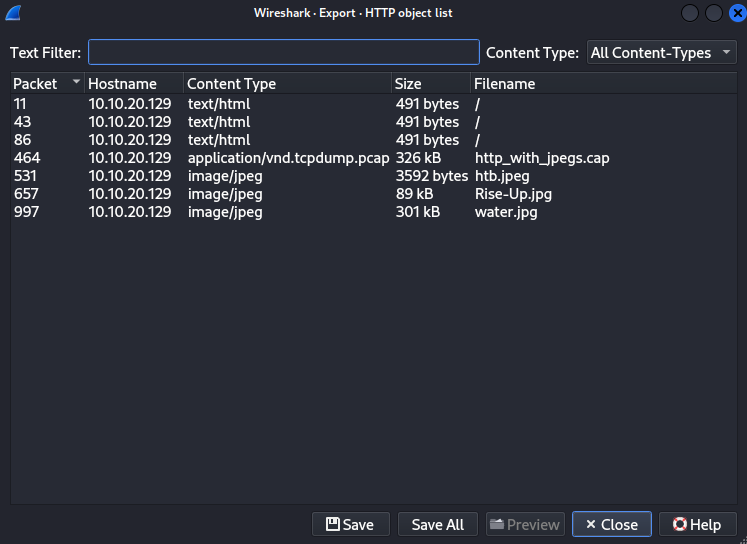Select packet 531 row
The height and width of the screenshot is (544, 747).
click(374, 176)
